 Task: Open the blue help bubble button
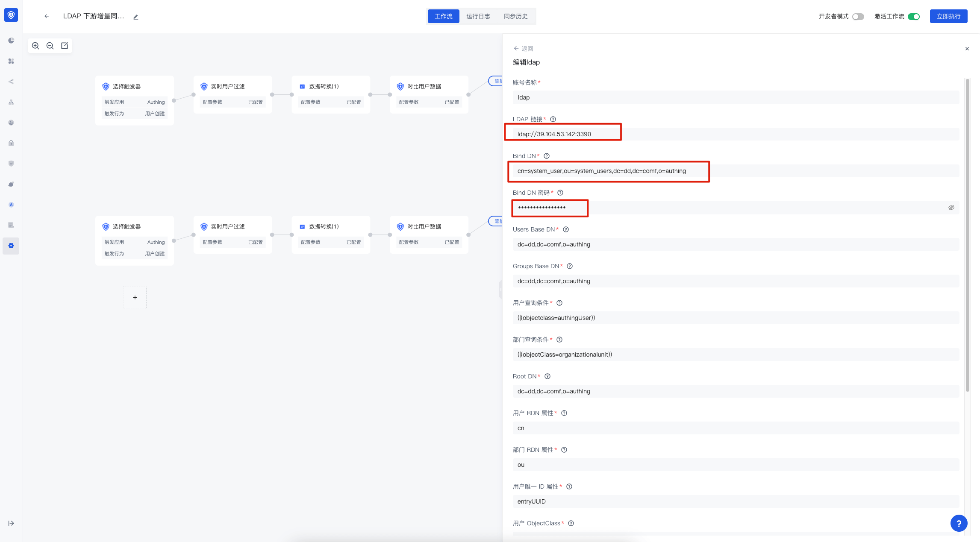959,523
